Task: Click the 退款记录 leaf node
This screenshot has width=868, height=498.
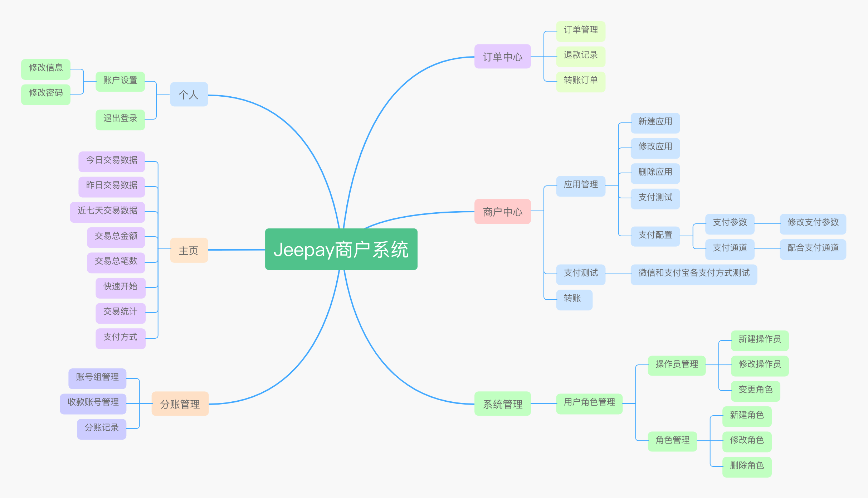Action: (580, 56)
